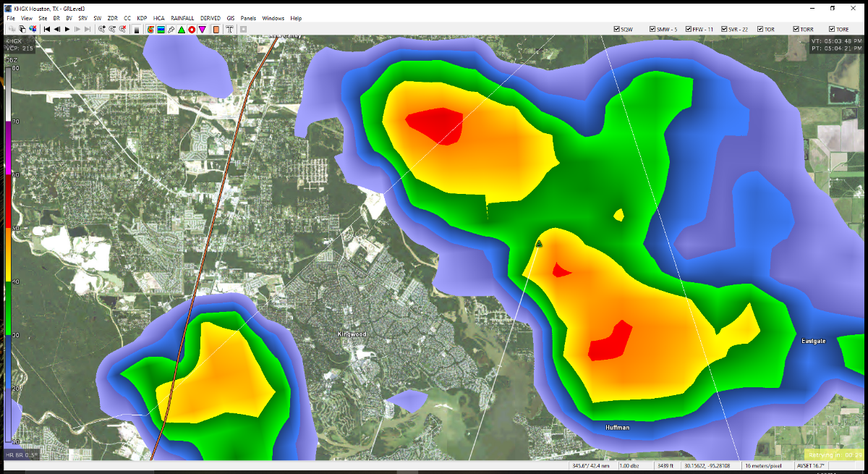Click the Kingwood label on the map

[x=352, y=334]
